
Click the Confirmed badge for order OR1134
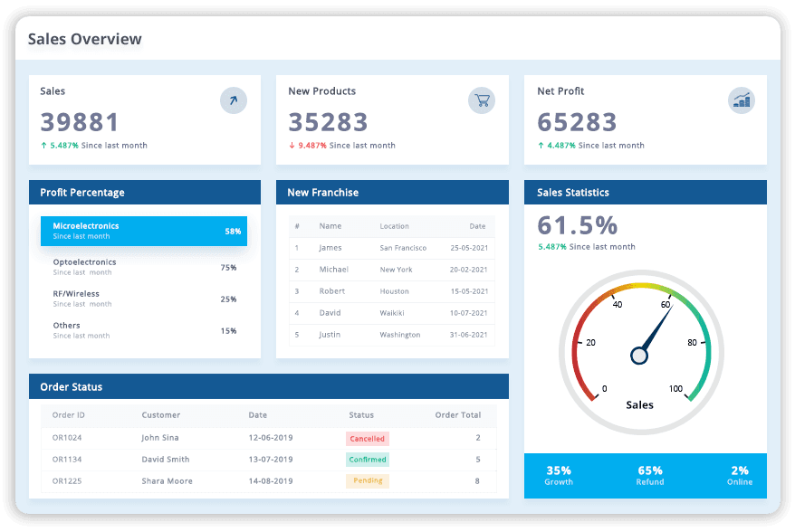pos(367,460)
